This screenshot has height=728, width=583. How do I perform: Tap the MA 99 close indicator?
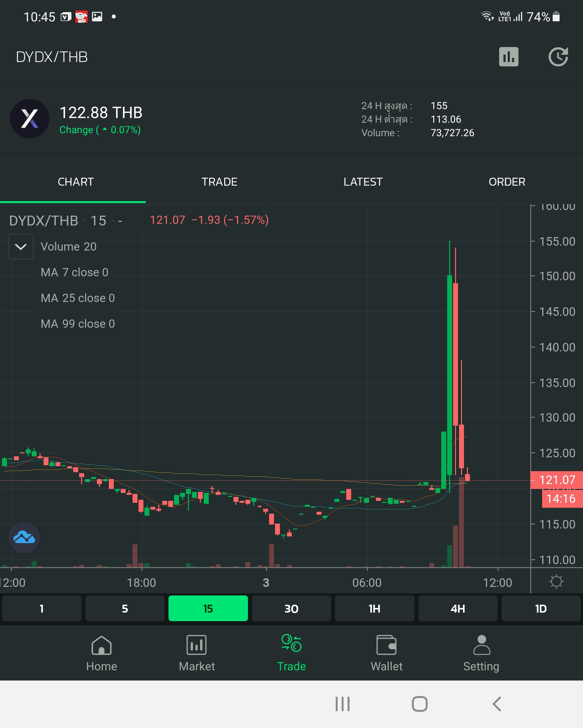point(78,323)
